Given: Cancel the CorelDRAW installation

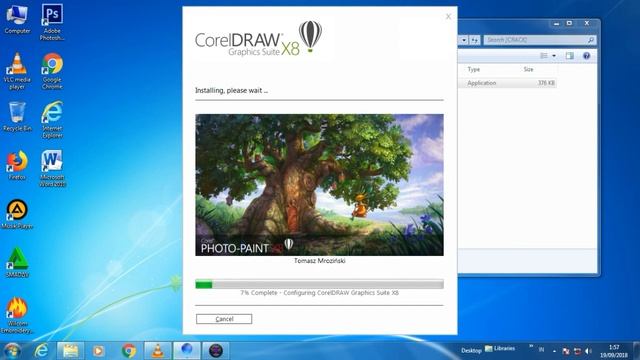Looking at the screenshot, I should coord(224,319).
